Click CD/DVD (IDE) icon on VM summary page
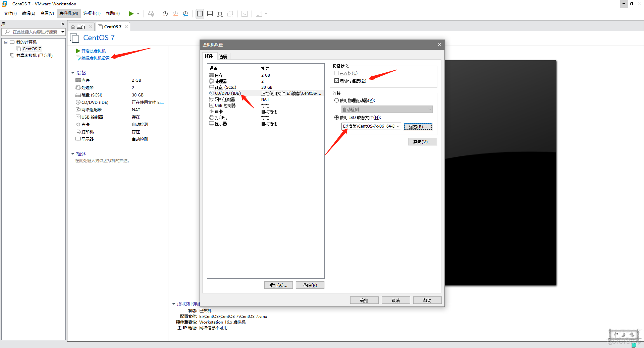Viewport: 644px width, 348px height. coord(78,102)
